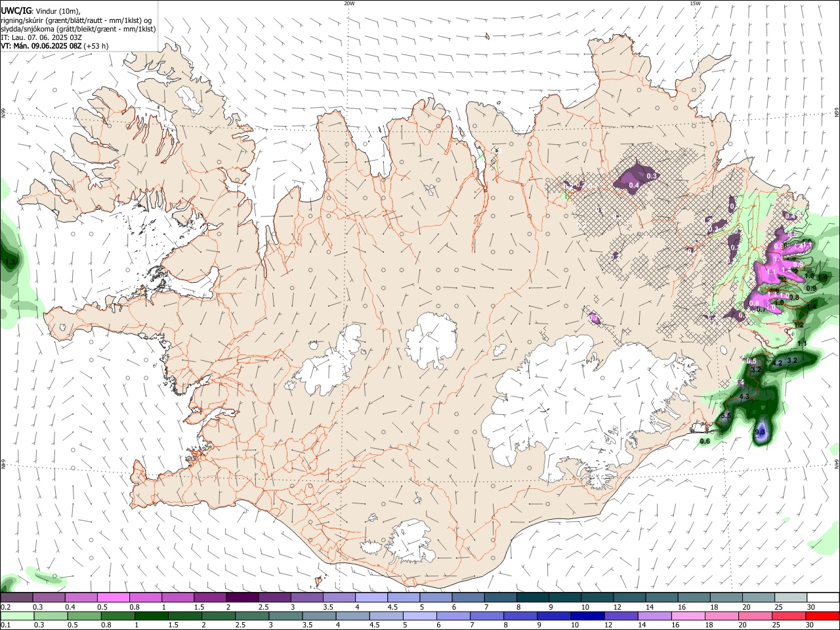The height and width of the screenshot is (630, 840).
Task: Click the light lavender 4–4.5 top-row legend swatch
Action: 371,598
